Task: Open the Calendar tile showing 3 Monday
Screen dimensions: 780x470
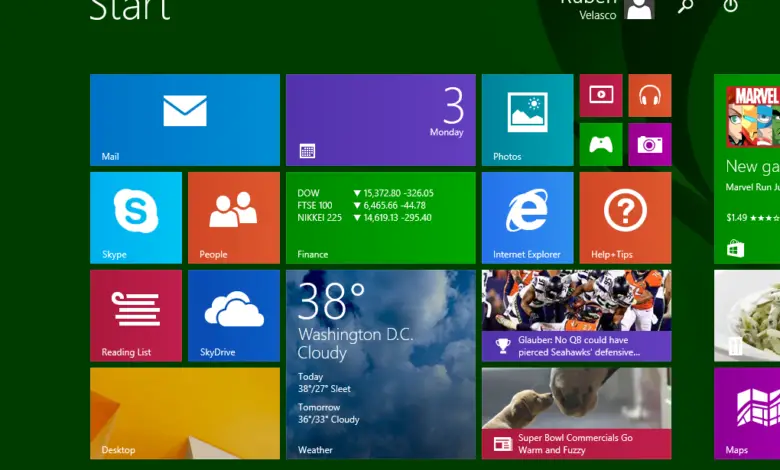Action: [x=381, y=120]
